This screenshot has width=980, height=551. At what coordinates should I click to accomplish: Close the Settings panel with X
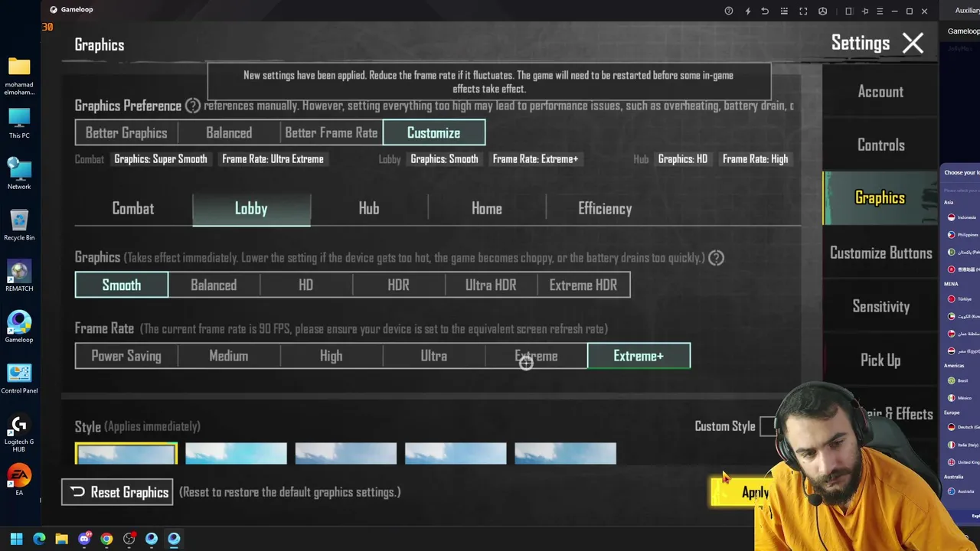(x=913, y=43)
